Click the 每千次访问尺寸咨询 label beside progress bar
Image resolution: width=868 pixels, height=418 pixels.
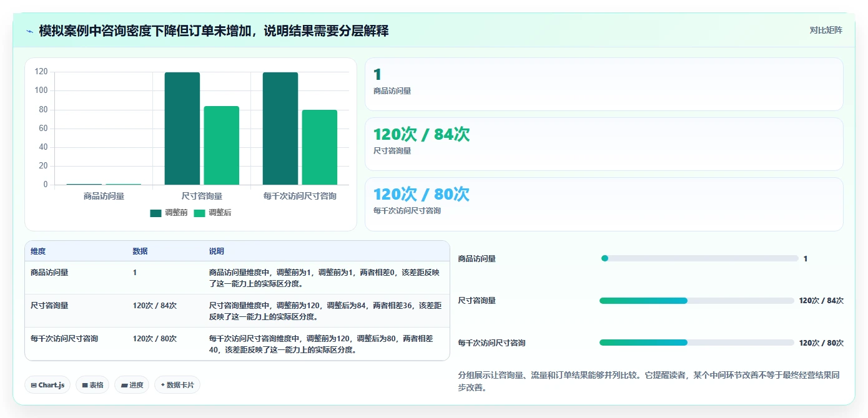click(x=492, y=343)
